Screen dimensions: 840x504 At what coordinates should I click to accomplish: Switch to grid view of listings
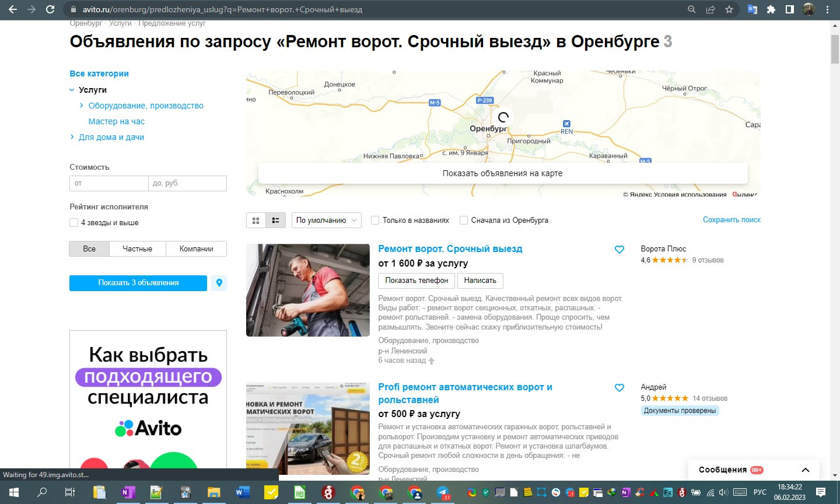[256, 220]
